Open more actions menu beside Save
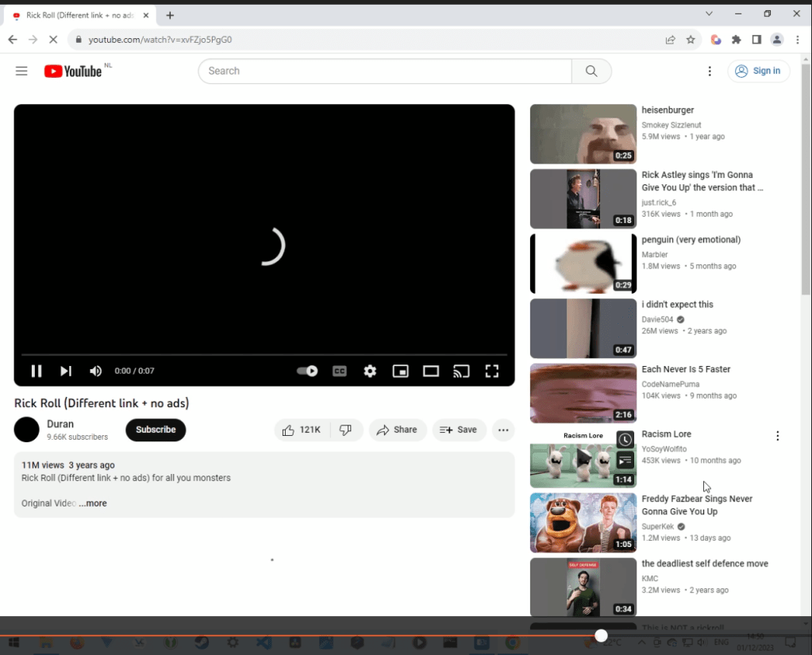 coord(503,430)
